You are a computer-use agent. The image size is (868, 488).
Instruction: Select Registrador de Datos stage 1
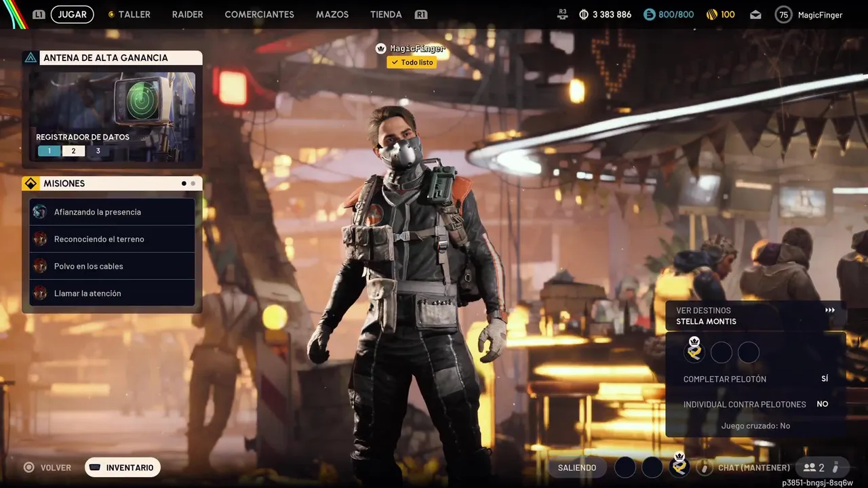point(49,150)
